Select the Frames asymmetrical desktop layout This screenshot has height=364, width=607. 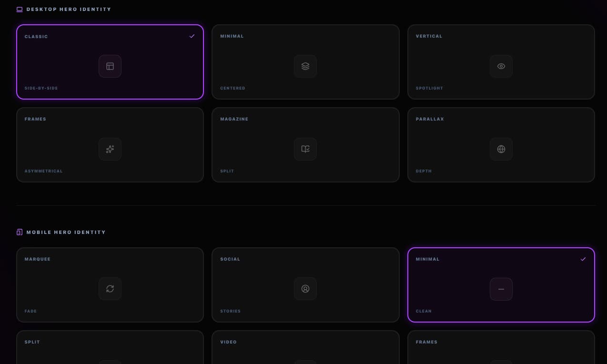tap(110, 145)
